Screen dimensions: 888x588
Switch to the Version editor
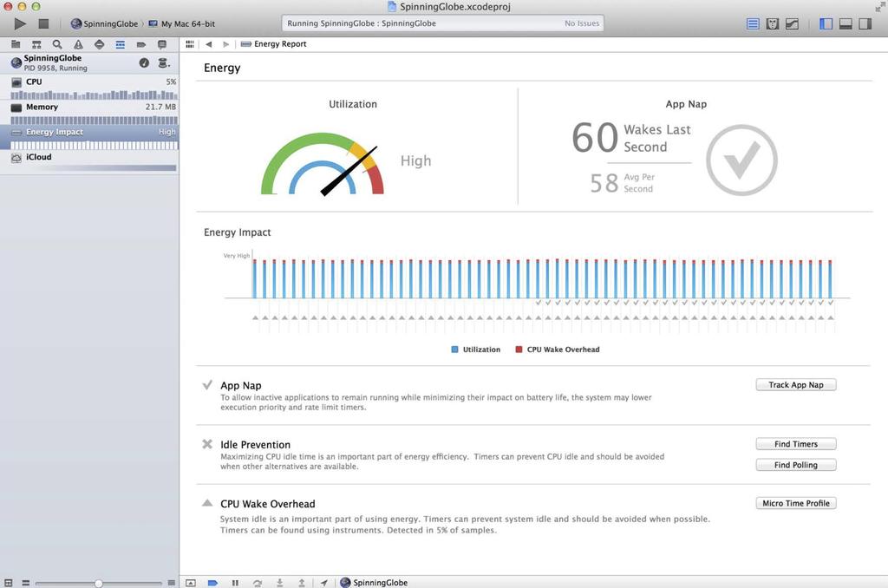coord(793,23)
